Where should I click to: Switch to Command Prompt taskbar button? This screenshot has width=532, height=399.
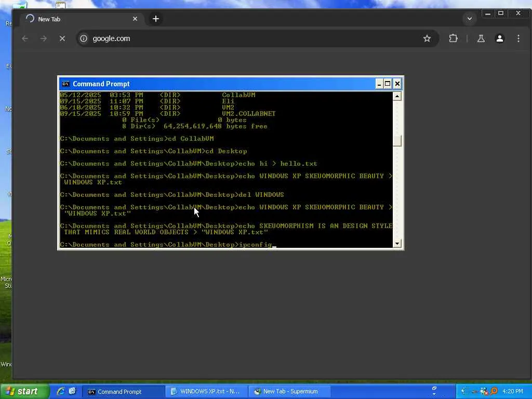click(124, 392)
